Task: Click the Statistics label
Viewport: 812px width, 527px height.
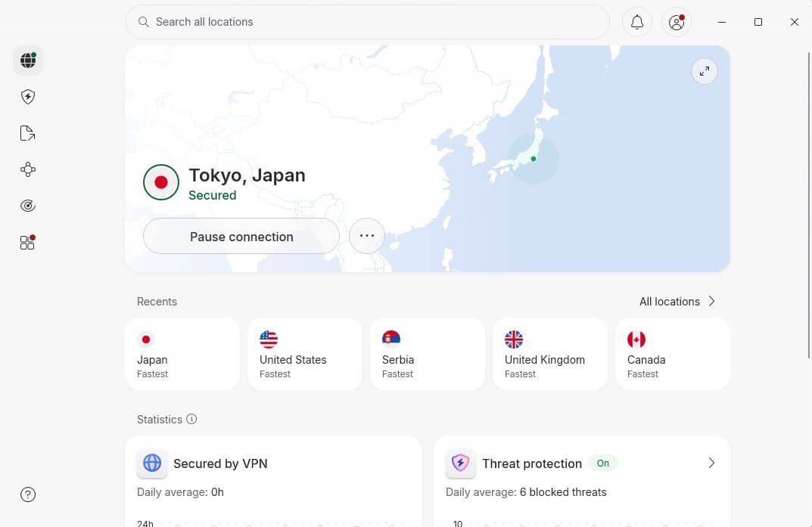Action: [160, 420]
